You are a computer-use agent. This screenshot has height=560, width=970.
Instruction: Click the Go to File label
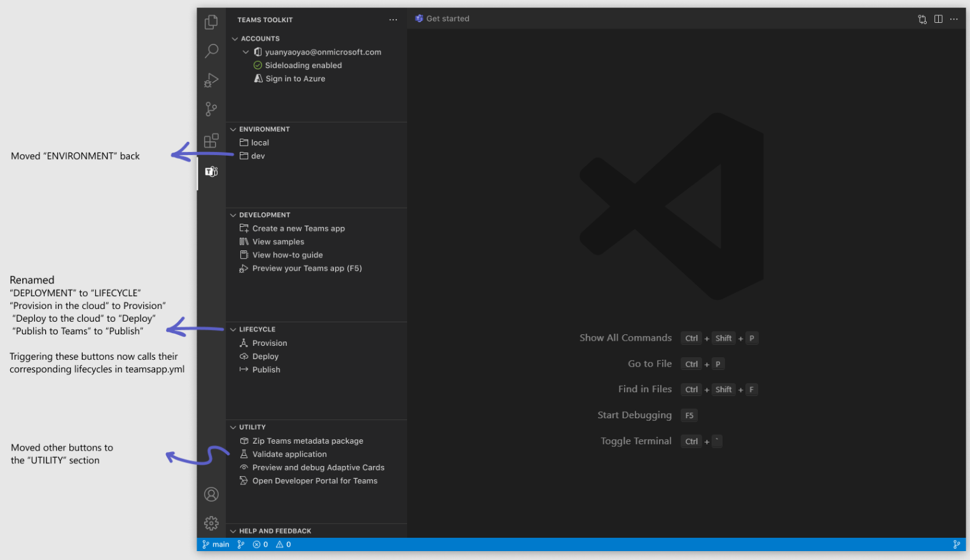[649, 364]
